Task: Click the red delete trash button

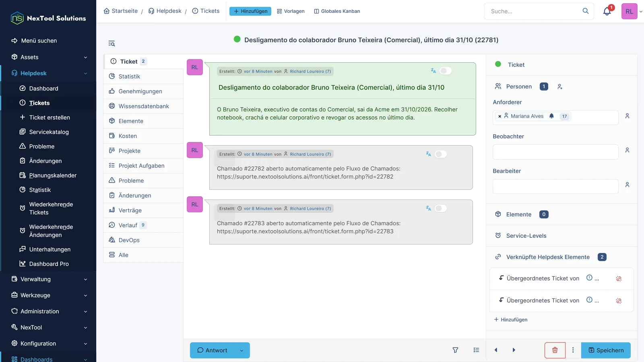Action: click(x=555, y=350)
